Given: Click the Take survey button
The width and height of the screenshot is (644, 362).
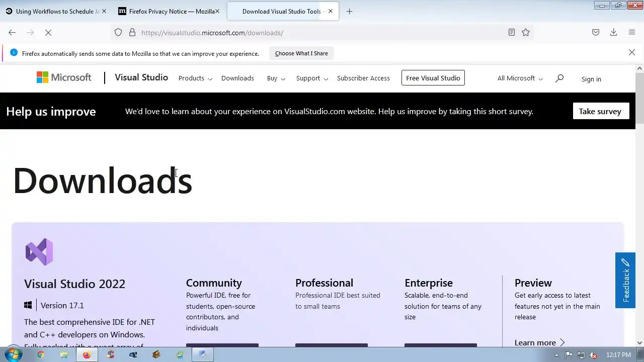Looking at the screenshot, I should click(601, 111).
